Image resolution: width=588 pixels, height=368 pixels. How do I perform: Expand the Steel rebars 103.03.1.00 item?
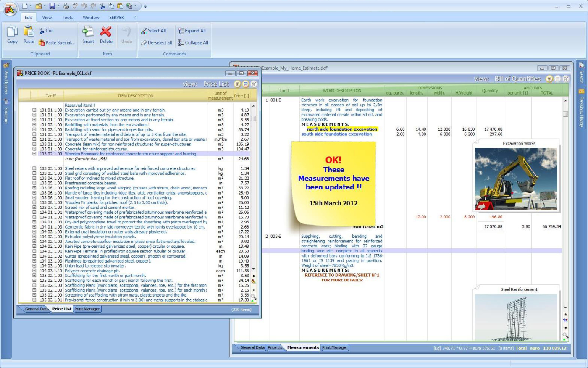(34, 168)
